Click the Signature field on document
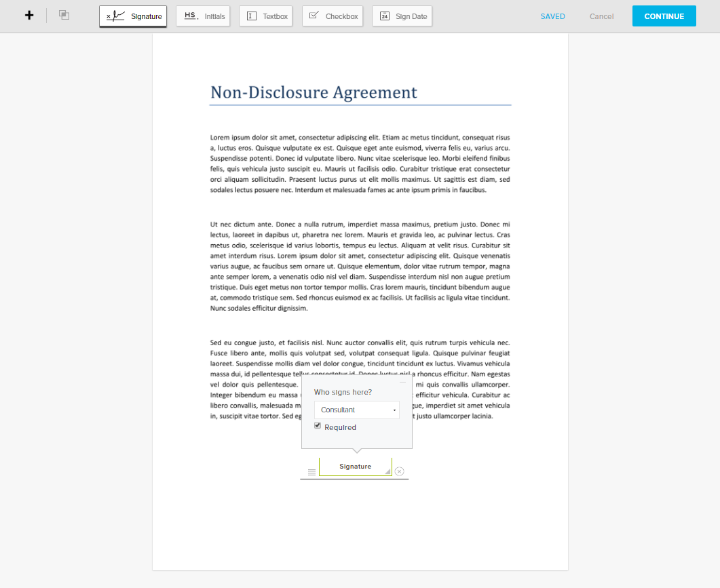 pos(356,467)
